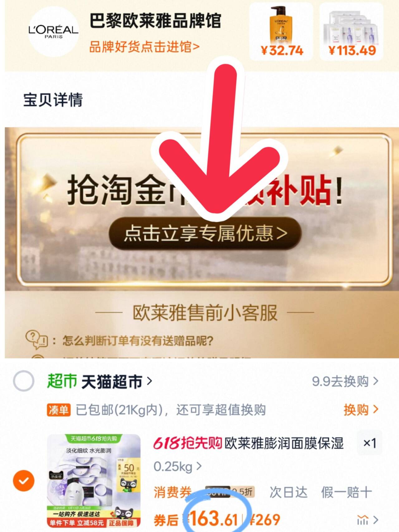399x532 pixels.
Task: Open the ¥113.49 ampoule mask thumbnail
Action: click(x=352, y=31)
